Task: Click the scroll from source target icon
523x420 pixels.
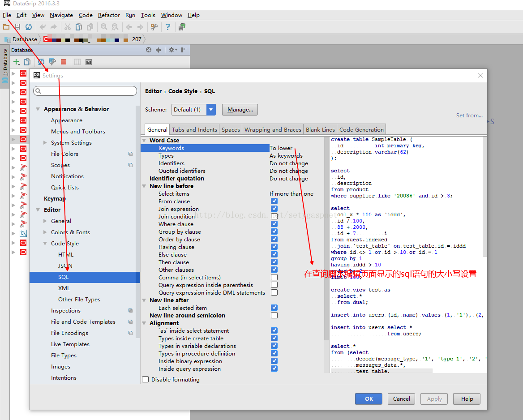Action: point(149,50)
